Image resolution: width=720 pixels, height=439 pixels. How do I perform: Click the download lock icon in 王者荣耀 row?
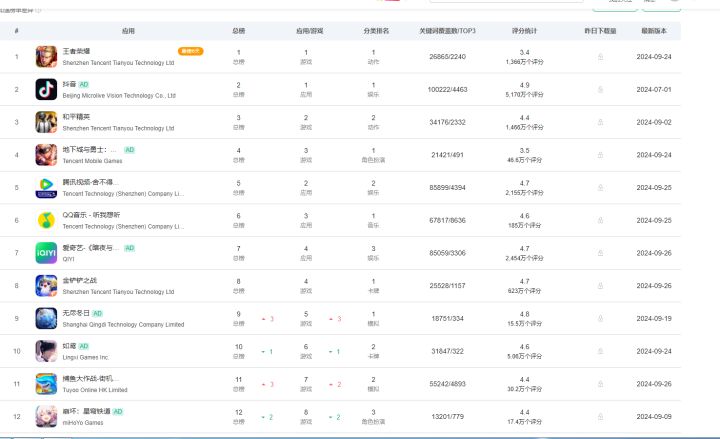click(x=600, y=56)
